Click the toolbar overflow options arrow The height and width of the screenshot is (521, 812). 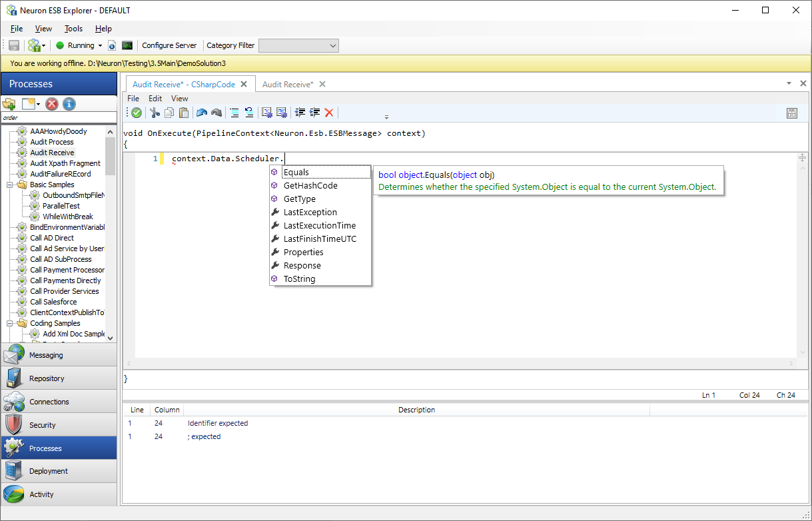(386, 117)
